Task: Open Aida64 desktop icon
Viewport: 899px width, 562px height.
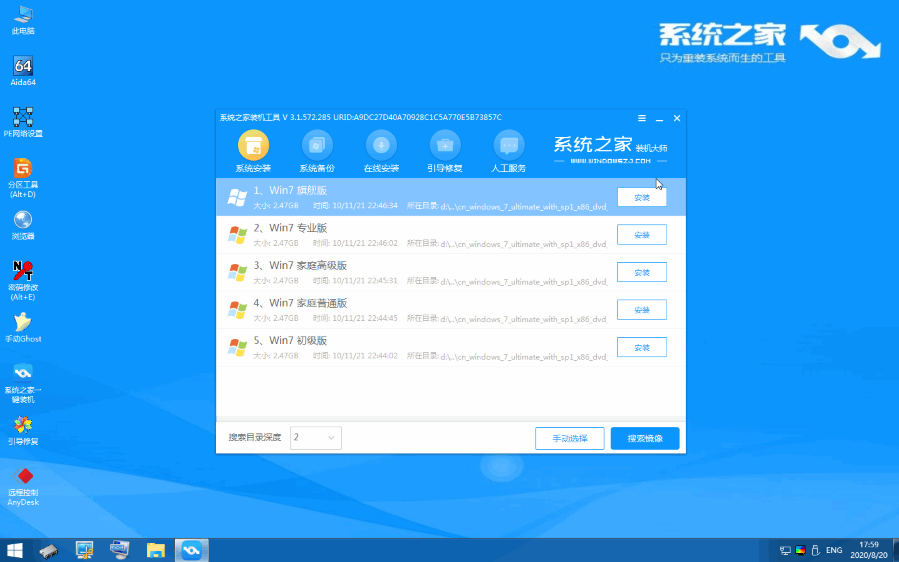Action: (23, 71)
